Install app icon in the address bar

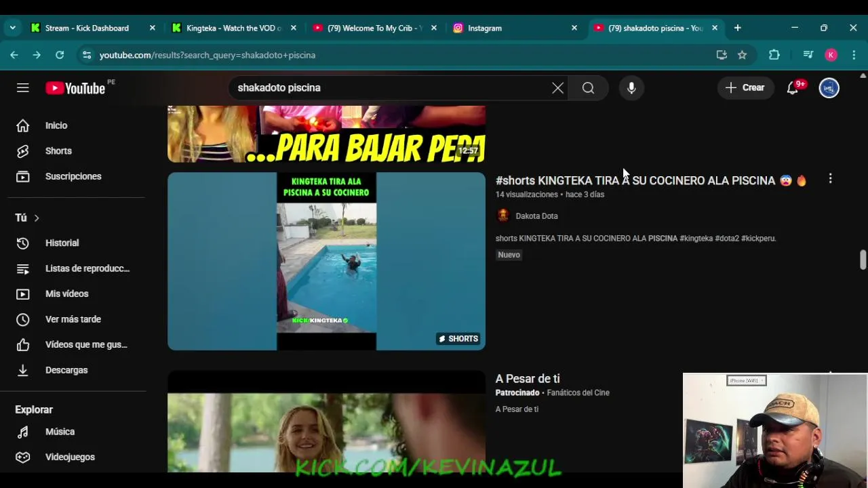tap(722, 55)
